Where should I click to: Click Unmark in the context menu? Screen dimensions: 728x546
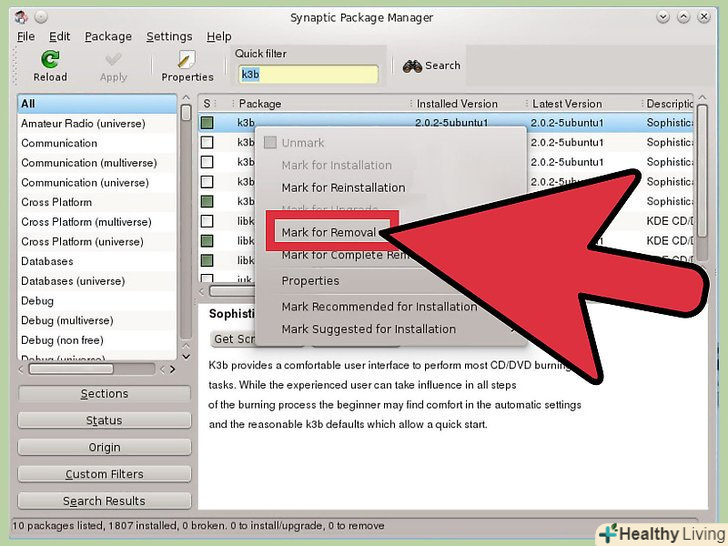point(303,143)
